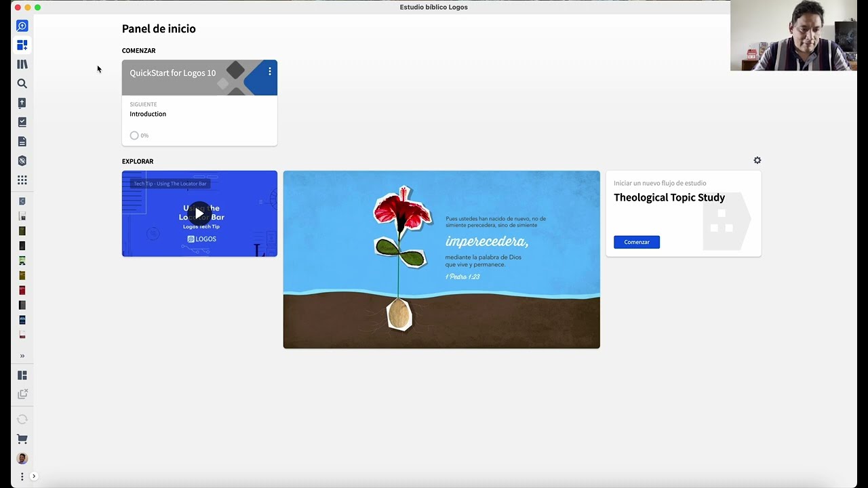Open the three-dot menu at the sidebar bottom
Screen dimensions: 868x488
click(x=22, y=476)
